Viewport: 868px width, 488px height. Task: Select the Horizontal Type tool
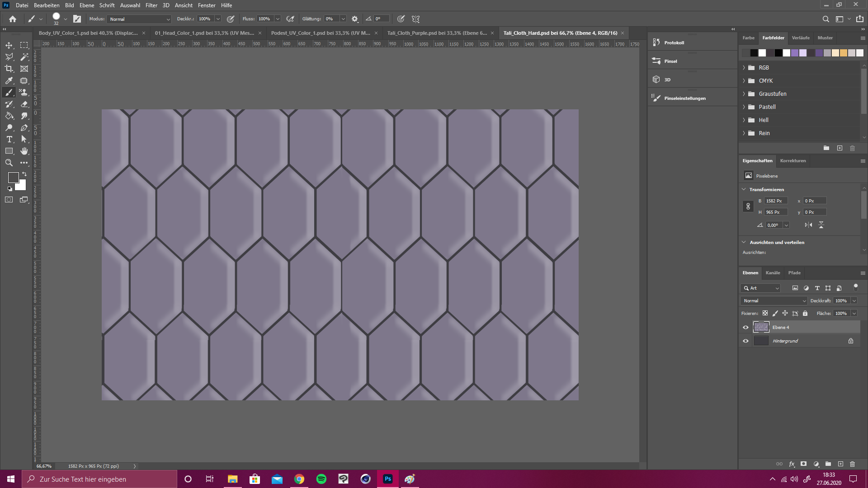[x=9, y=139]
